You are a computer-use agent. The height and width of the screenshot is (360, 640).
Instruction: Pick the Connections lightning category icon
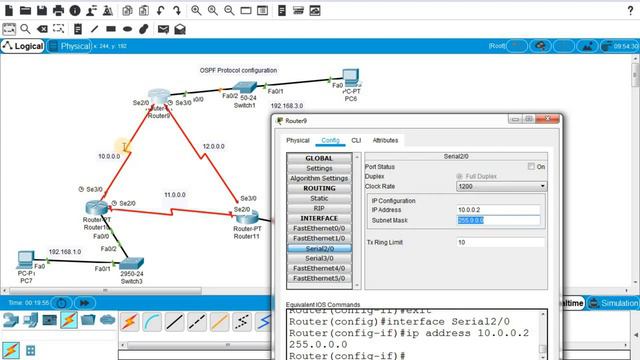tap(69, 320)
